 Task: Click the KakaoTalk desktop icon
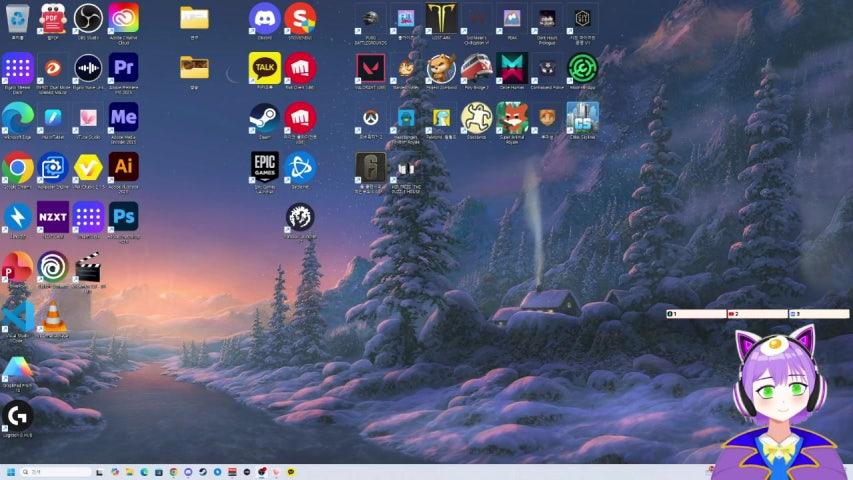tap(264, 68)
